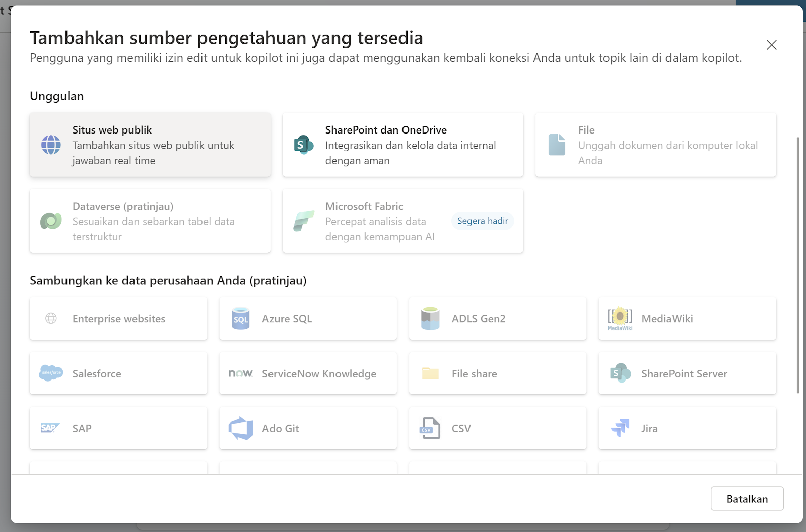Pick the 'Dataverse (pratinjau)' card title
This screenshot has width=806, height=532.
point(123,206)
